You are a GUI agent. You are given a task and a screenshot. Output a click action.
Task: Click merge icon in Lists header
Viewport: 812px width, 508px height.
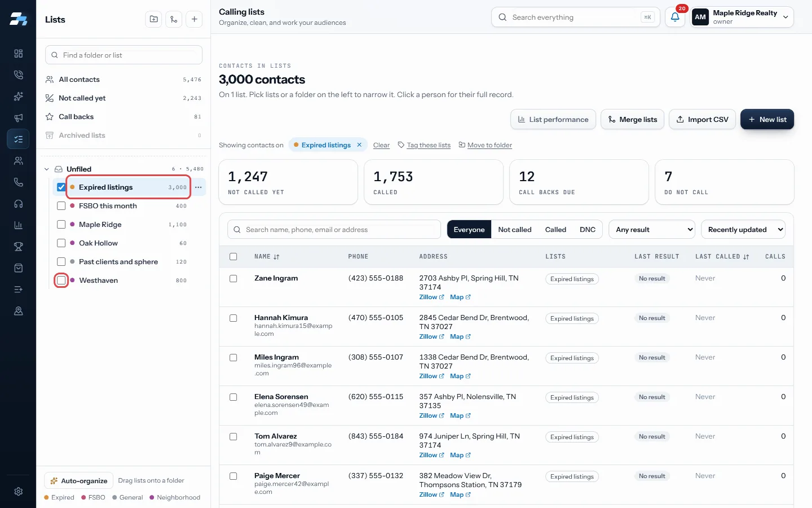(x=174, y=19)
